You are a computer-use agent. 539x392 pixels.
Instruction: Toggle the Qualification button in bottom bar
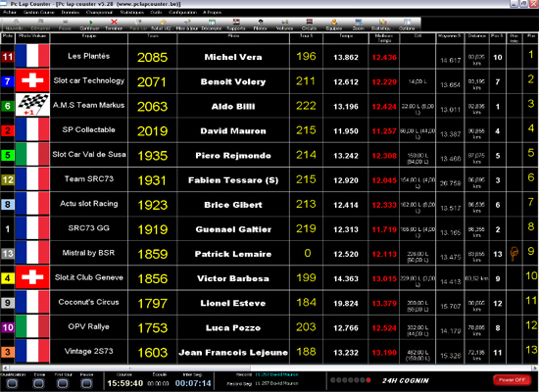click(x=13, y=383)
